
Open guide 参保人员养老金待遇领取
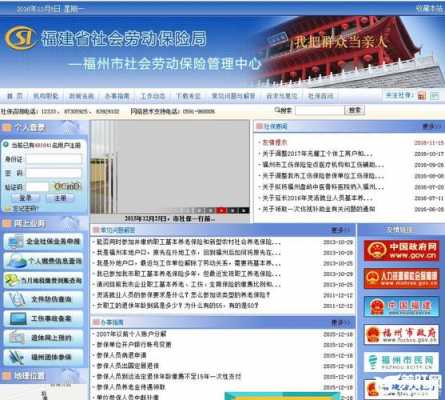click(131, 387)
